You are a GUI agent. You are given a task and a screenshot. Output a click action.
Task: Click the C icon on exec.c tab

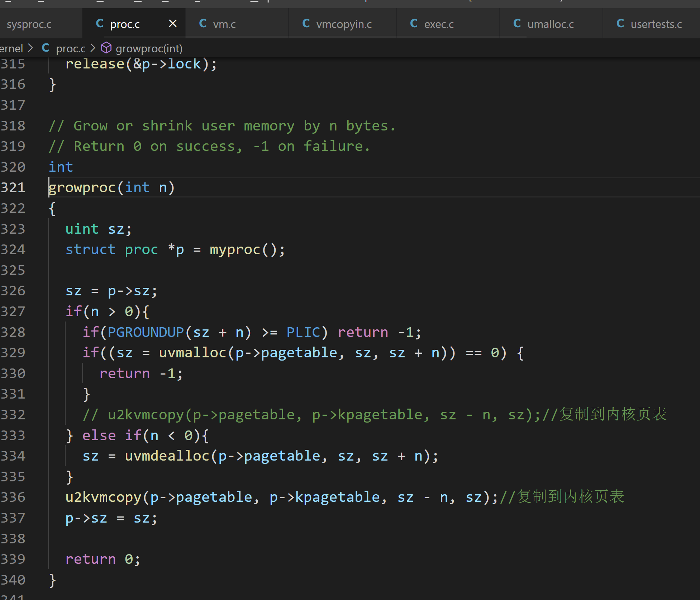point(414,24)
